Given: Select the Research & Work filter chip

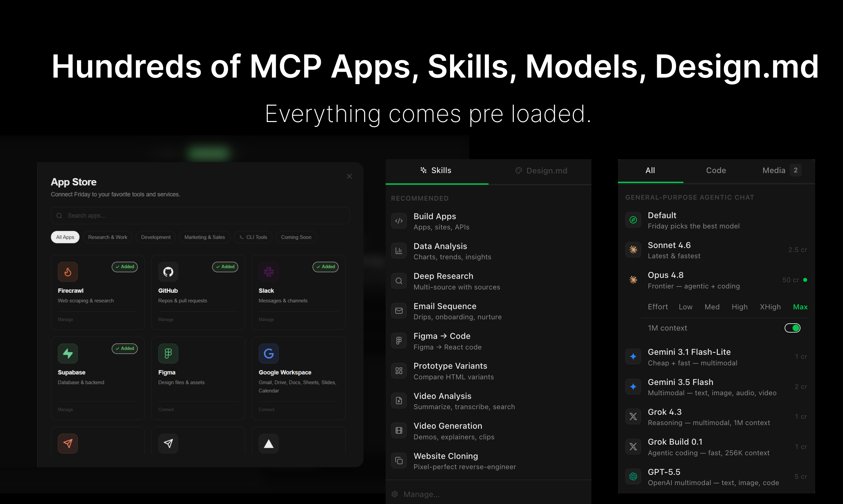Looking at the screenshot, I should [x=108, y=237].
